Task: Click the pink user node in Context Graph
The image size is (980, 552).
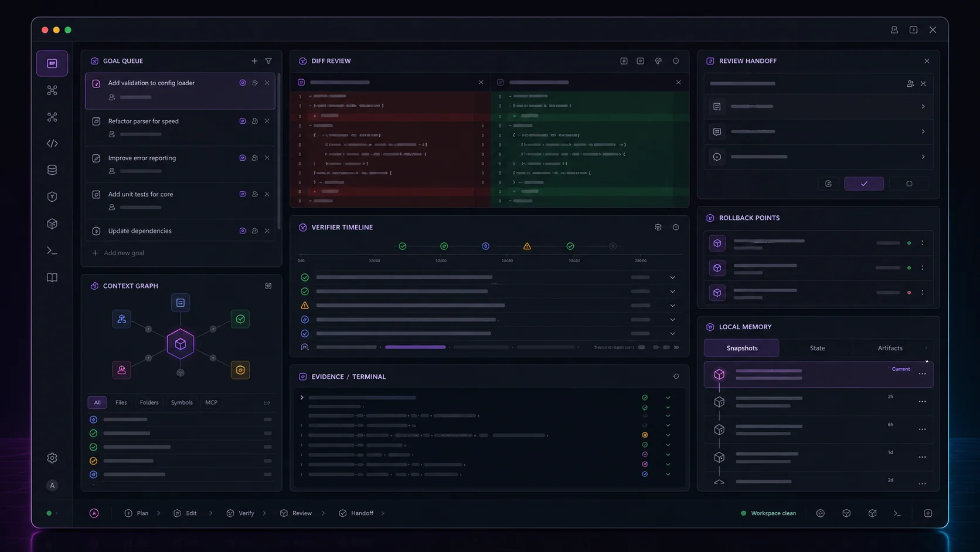Action: point(121,370)
